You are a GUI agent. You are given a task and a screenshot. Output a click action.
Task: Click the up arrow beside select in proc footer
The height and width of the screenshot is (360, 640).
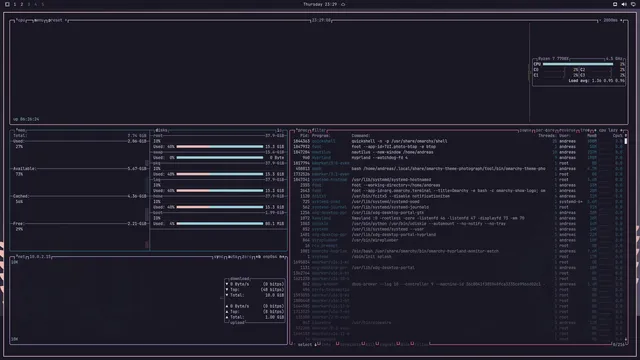click(295, 344)
